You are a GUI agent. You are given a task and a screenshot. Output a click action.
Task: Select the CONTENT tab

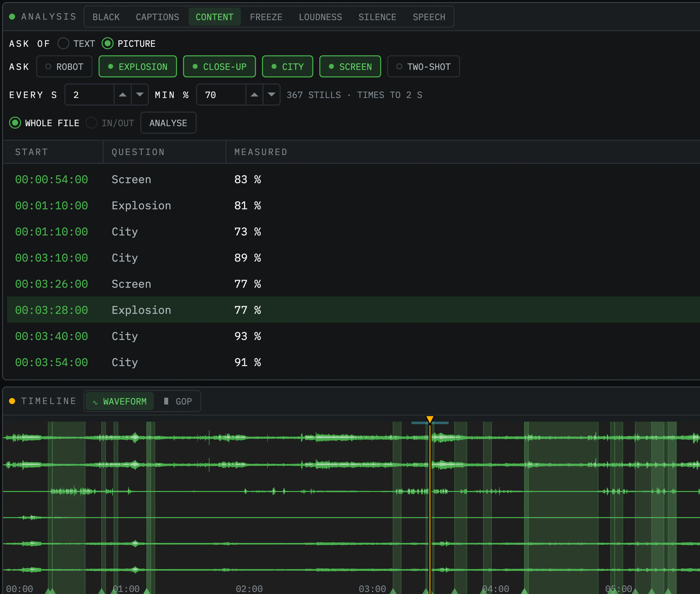(214, 17)
